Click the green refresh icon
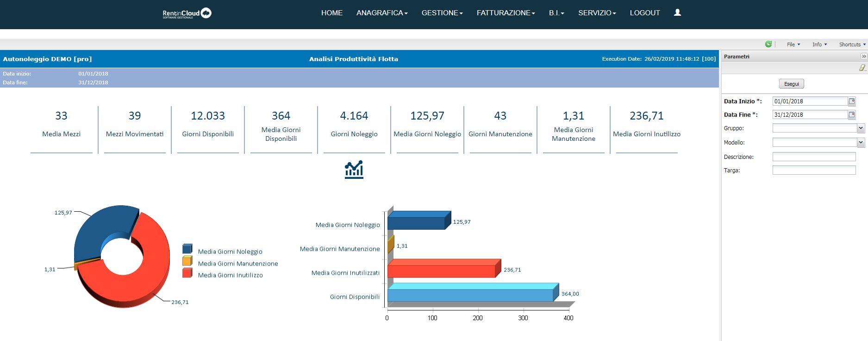Image resolution: width=868 pixels, height=341 pixels. pyautogui.click(x=768, y=44)
